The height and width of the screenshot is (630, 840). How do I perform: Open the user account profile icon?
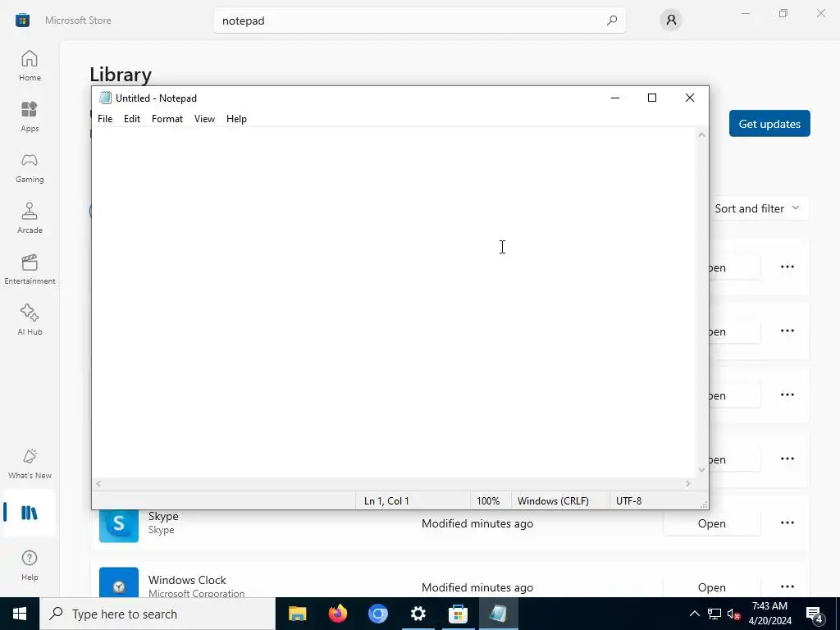tap(671, 21)
